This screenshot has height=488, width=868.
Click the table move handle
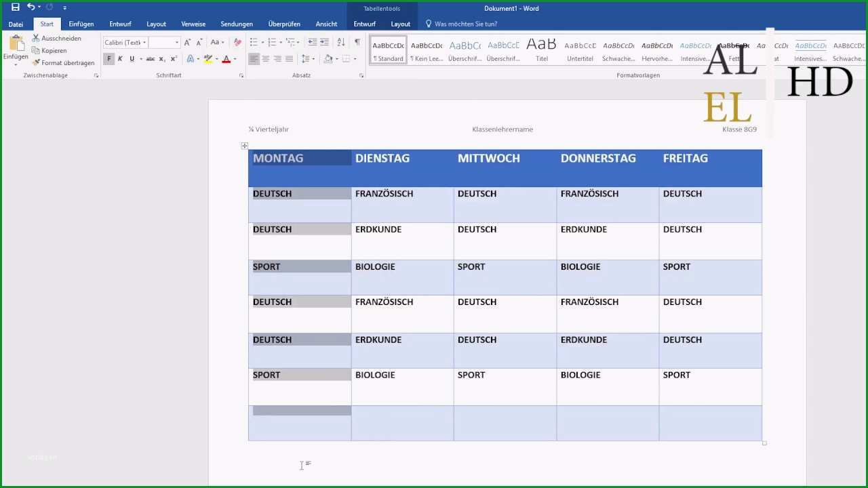pyautogui.click(x=245, y=146)
